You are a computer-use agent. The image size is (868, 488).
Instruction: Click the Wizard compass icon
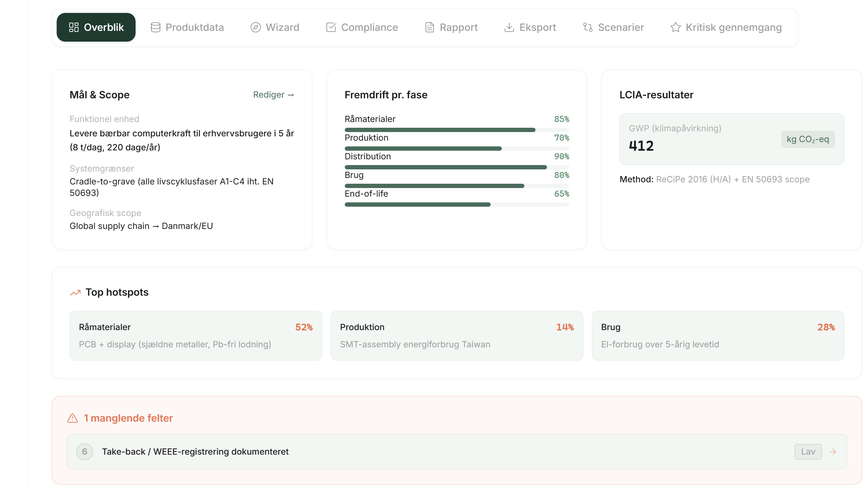[x=255, y=27]
